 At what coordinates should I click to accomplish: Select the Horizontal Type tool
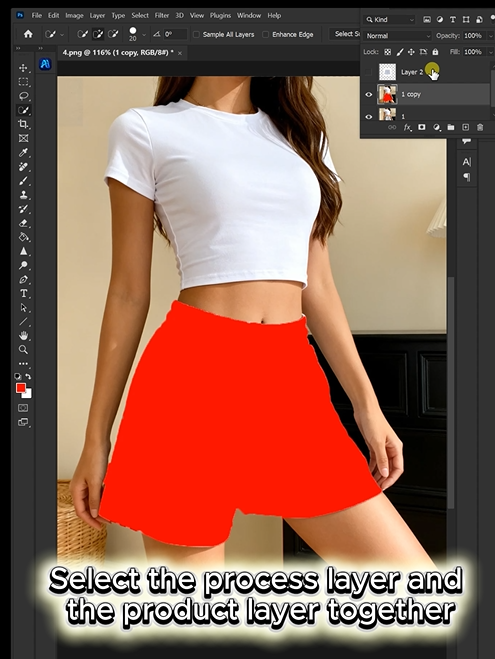pyautogui.click(x=23, y=293)
